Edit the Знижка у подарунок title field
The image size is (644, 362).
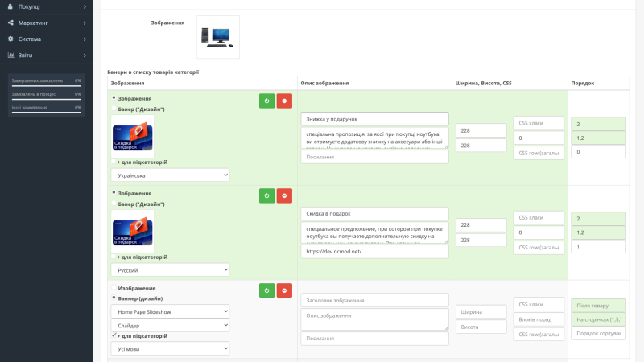(374, 119)
